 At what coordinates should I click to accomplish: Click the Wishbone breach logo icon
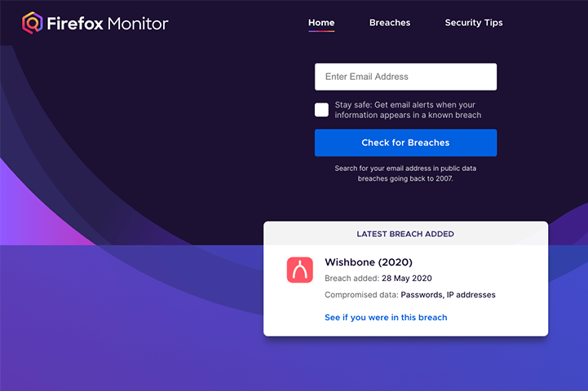pyautogui.click(x=299, y=270)
